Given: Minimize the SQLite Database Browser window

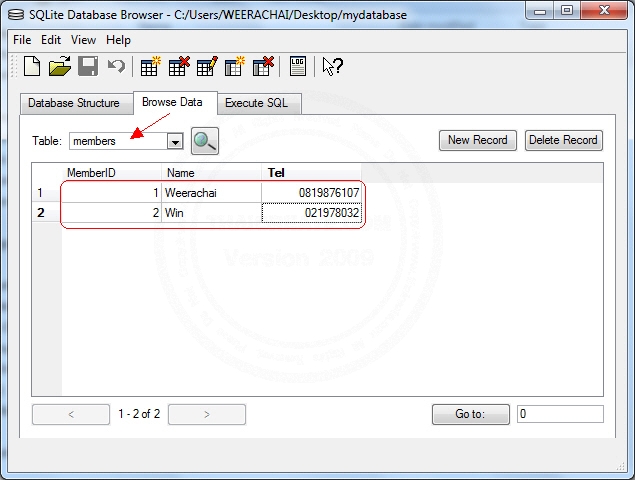Looking at the screenshot, I should coord(540,11).
